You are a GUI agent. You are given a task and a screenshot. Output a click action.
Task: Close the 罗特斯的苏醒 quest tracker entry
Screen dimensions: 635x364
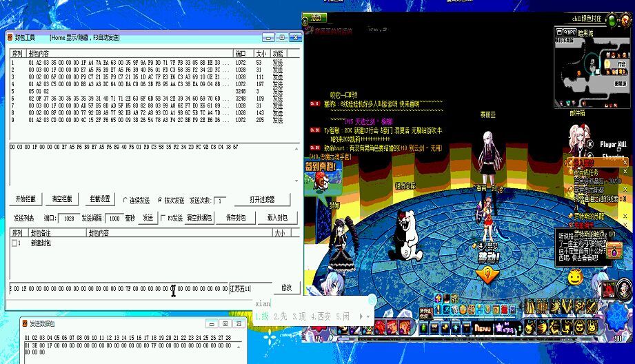(x=625, y=216)
